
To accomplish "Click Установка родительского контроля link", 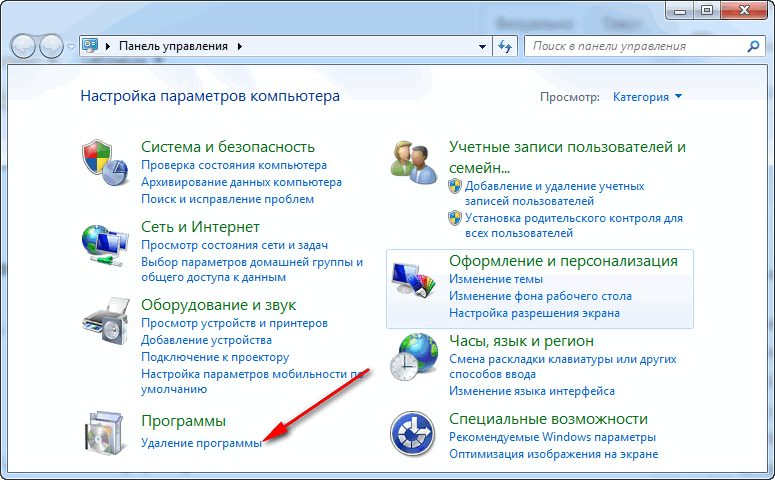I will 574,225.
